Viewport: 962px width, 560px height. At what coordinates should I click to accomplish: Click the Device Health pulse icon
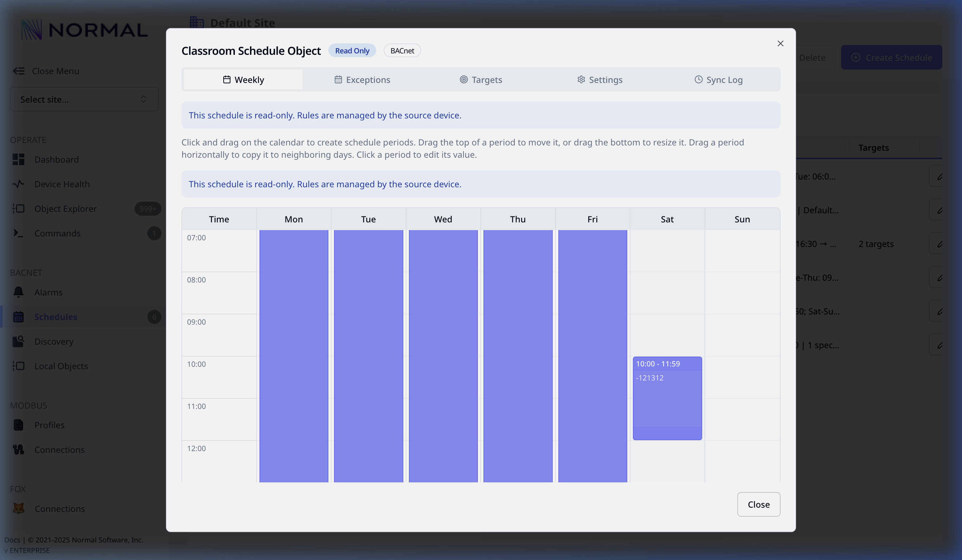(x=18, y=184)
